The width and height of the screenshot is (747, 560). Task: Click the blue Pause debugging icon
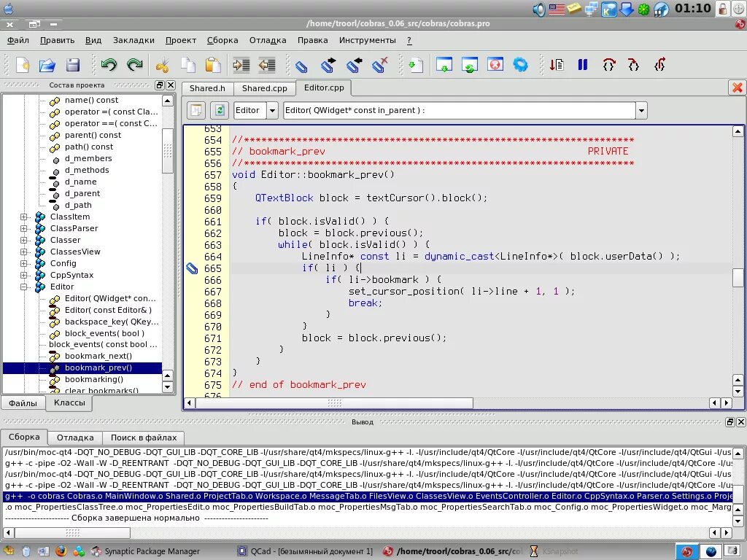tap(581, 65)
